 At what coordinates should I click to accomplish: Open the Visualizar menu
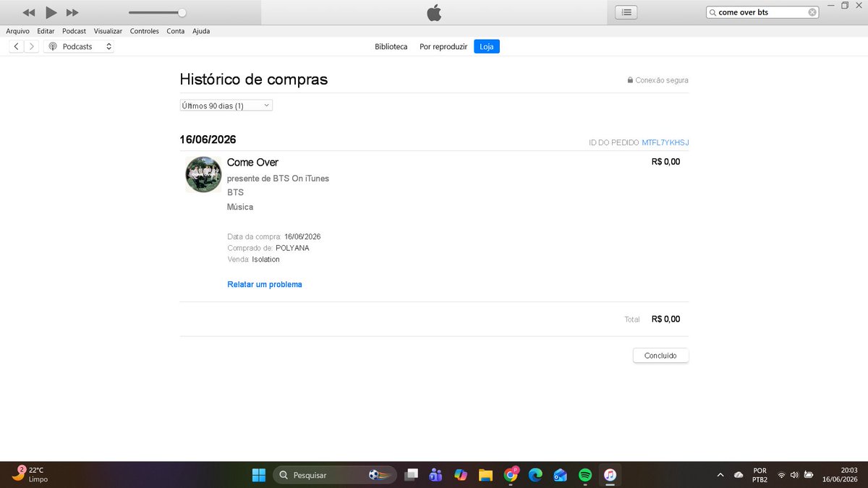click(x=108, y=31)
